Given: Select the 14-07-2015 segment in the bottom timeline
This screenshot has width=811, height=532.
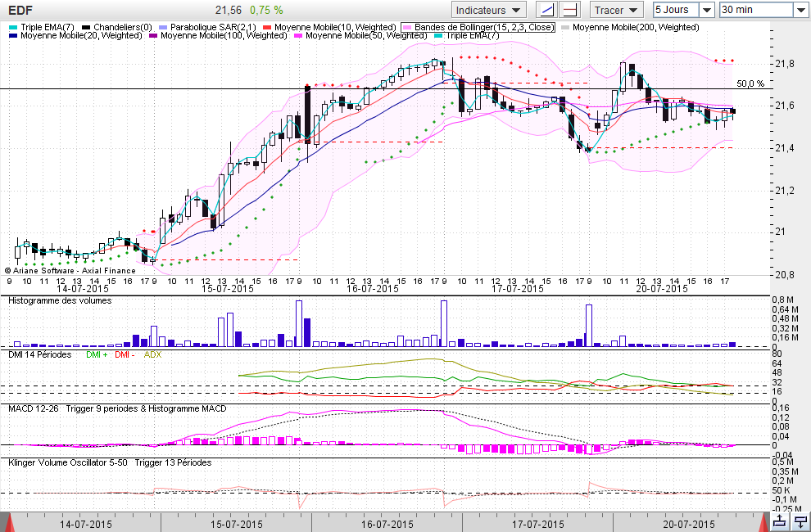Looking at the screenshot, I should click(x=86, y=523).
